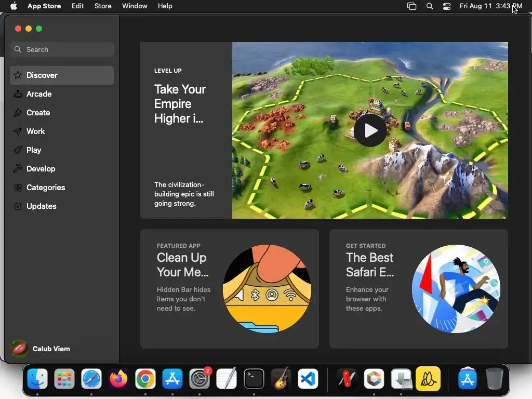This screenshot has height=399, width=532.
Task: Open the Trash in the Dock
Action: (x=495, y=379)
